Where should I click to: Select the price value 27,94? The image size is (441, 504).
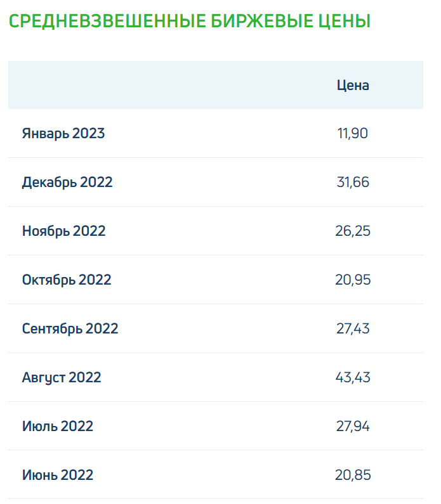click(x=353, y=426)
